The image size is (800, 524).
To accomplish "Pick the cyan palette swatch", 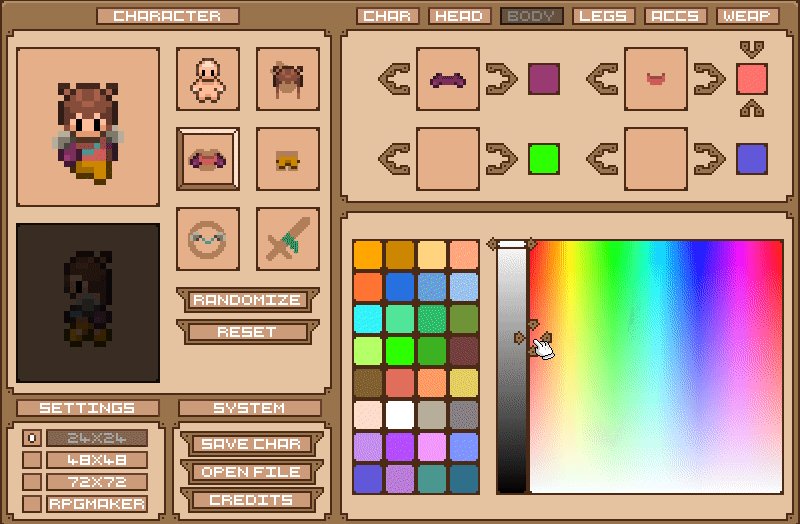I will [367, 318].
